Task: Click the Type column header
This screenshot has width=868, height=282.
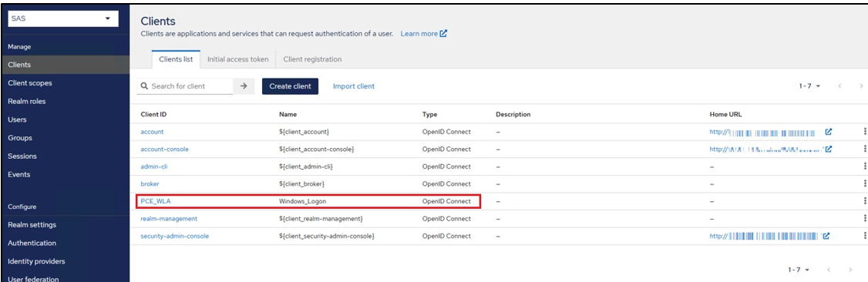Action: coord(429,115)
